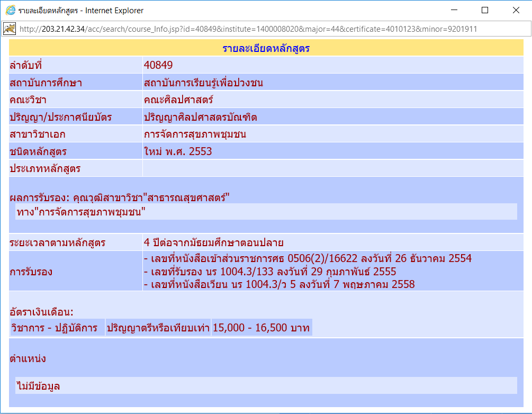Click the course_Info.jsp URL in address bar
This screenshot has width=532, height=414.
[248, 29]
